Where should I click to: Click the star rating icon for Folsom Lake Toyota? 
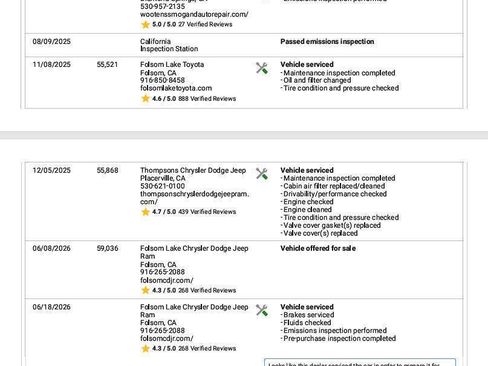(145, 98)
